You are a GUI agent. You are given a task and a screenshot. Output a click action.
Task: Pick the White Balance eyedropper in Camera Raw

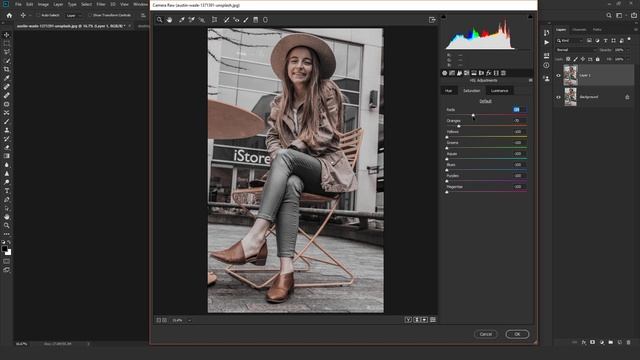click(182, 20)
